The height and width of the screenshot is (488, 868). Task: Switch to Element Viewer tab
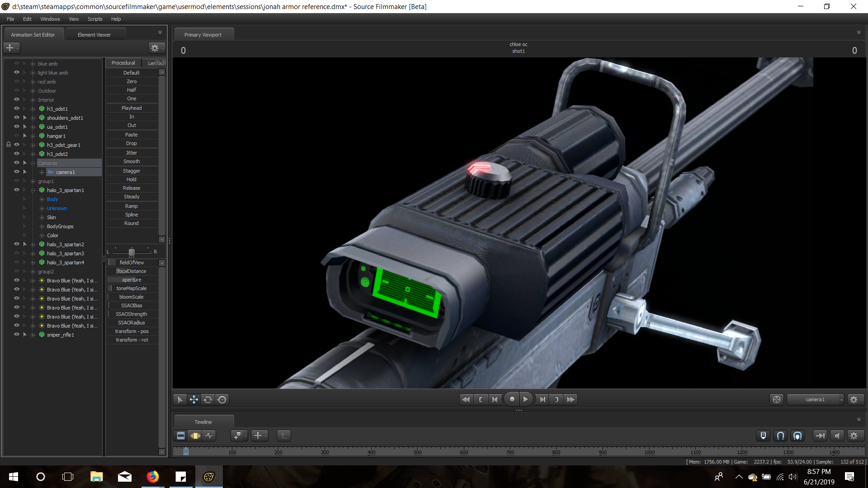94,35
